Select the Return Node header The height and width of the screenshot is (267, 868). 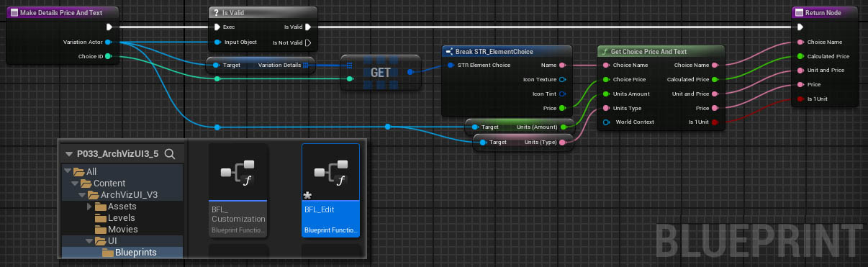(826, 12)
